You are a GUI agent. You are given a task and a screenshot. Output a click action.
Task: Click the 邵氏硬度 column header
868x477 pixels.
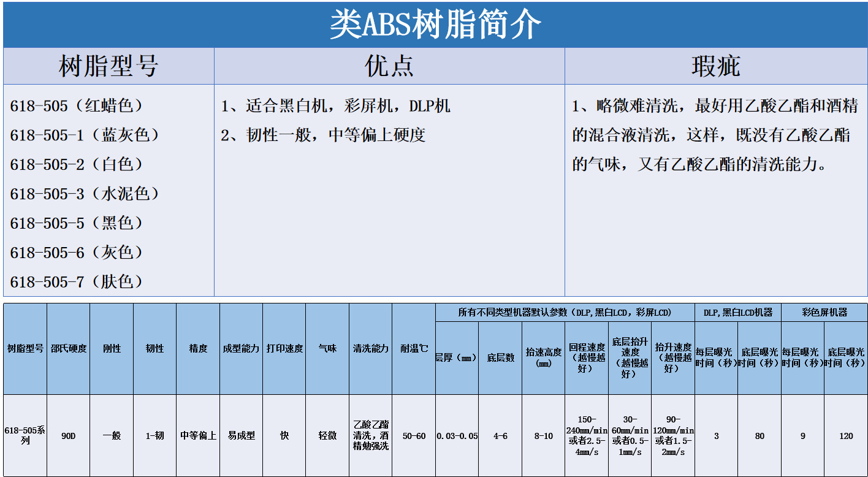(x=69, y=348)
